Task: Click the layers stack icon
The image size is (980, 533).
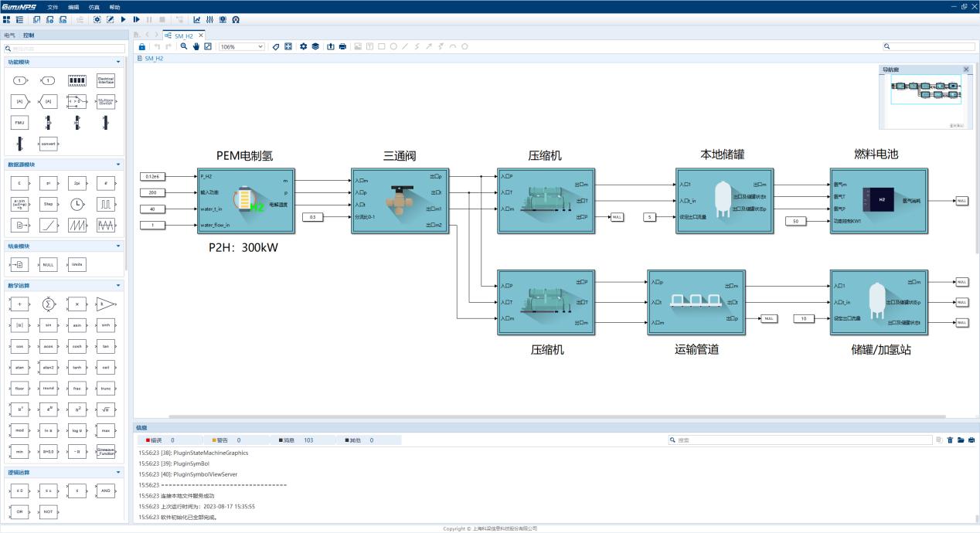Action: coord(315,46)
